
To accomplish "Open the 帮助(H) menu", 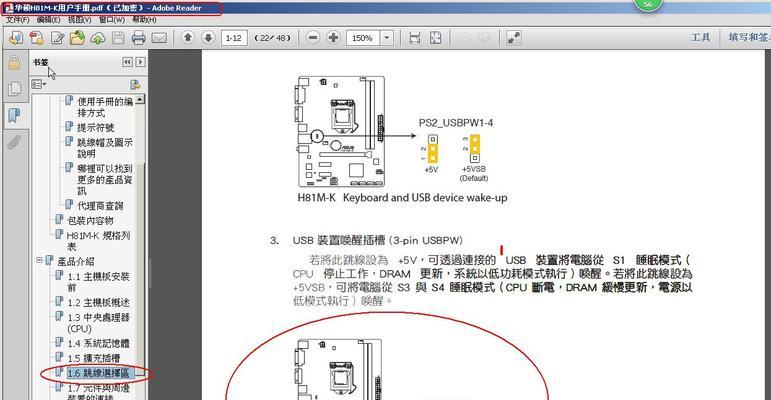I will 144,20.
